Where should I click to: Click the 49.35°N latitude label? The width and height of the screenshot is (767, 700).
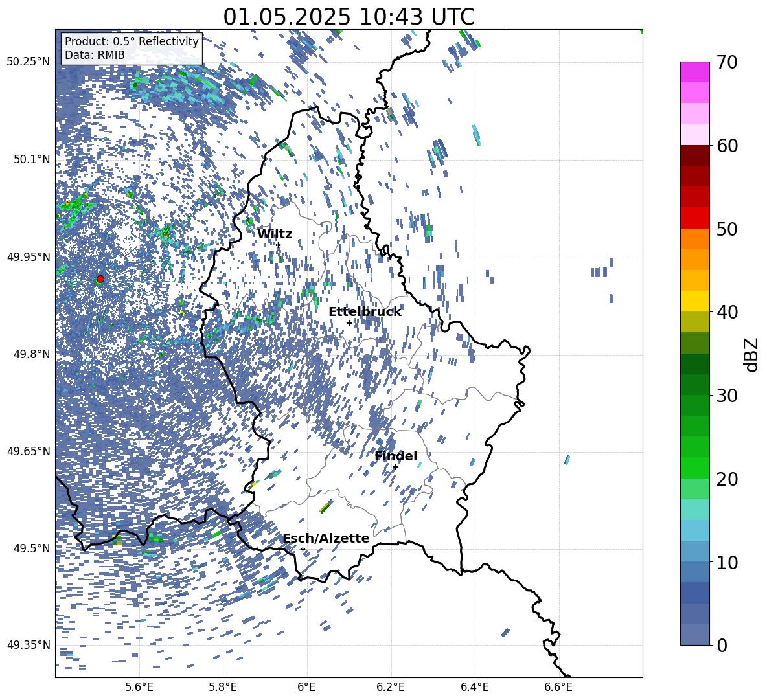(29, 645)
